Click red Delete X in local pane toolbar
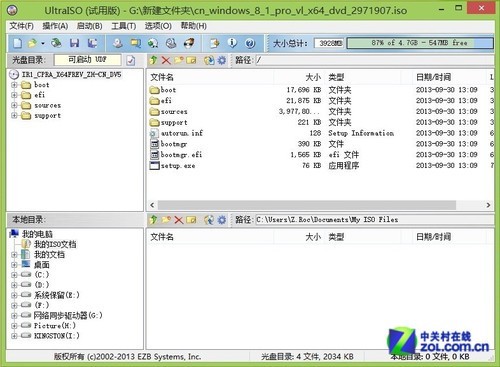This screenshot has height=367, width=500. click(179, 220)
